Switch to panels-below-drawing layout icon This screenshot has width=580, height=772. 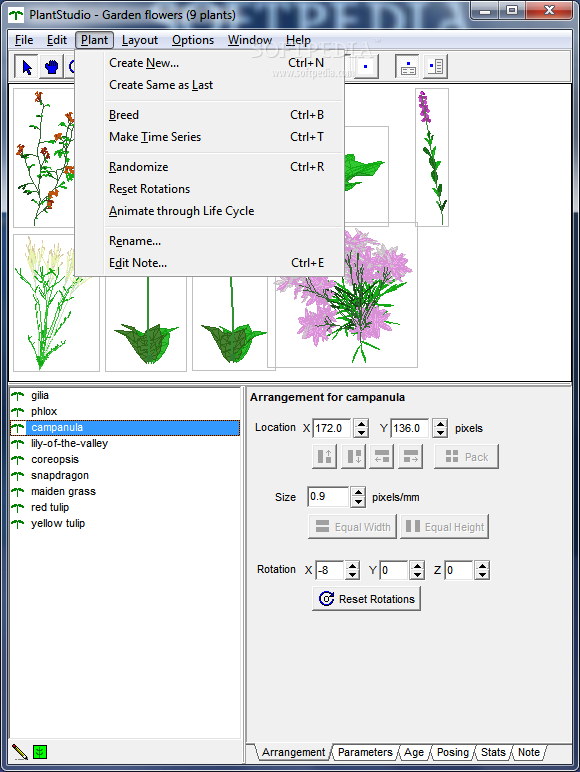coord(408,66)
